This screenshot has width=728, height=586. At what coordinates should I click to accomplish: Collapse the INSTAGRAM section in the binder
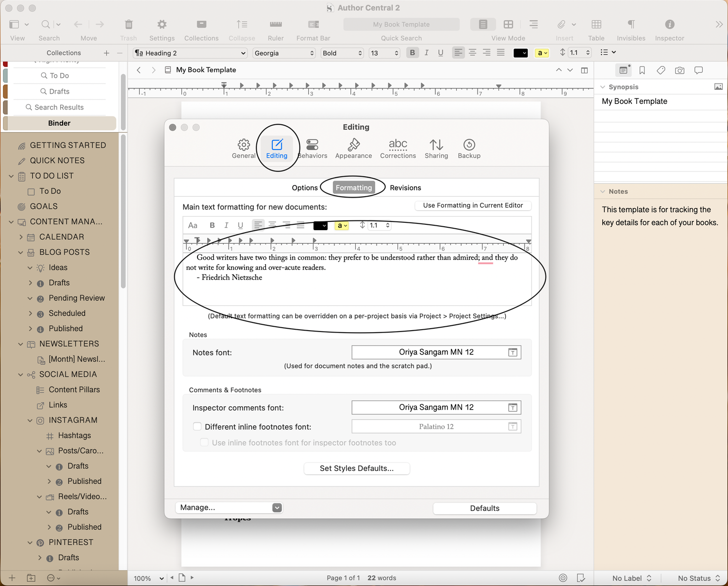pyautogui.click(x=30, y=420)
